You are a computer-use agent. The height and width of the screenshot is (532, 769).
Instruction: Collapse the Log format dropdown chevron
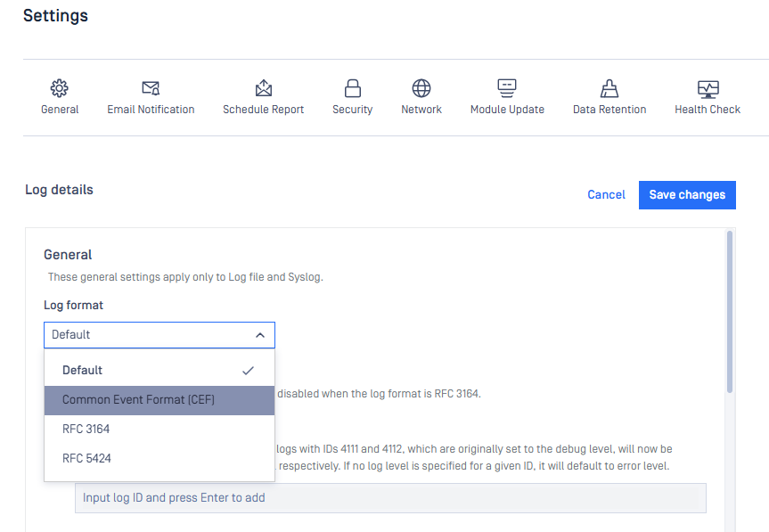(x=260, y=335)
